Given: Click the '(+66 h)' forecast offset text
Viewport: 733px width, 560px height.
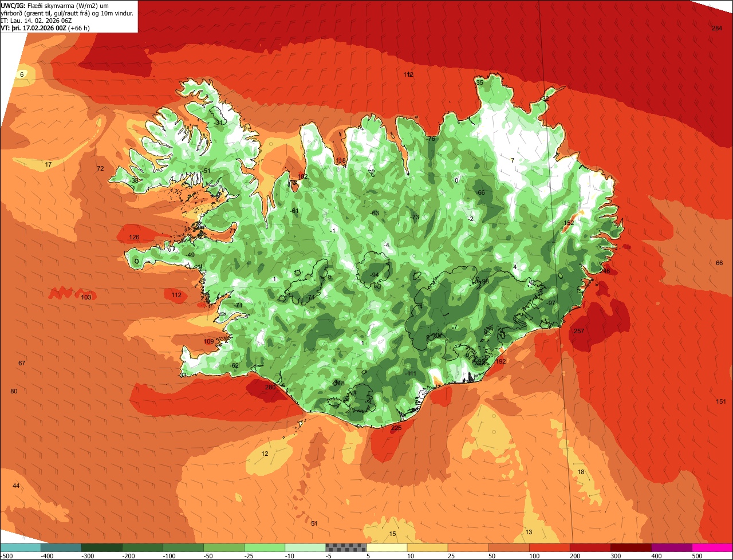Looking at the screenshot, I should pos(78,28).
